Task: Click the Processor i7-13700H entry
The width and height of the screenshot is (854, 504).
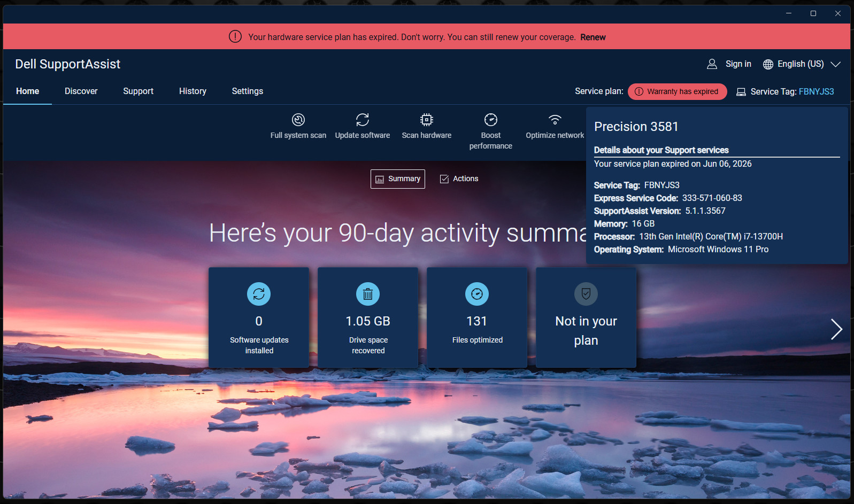Action: [x=688, y=237]
